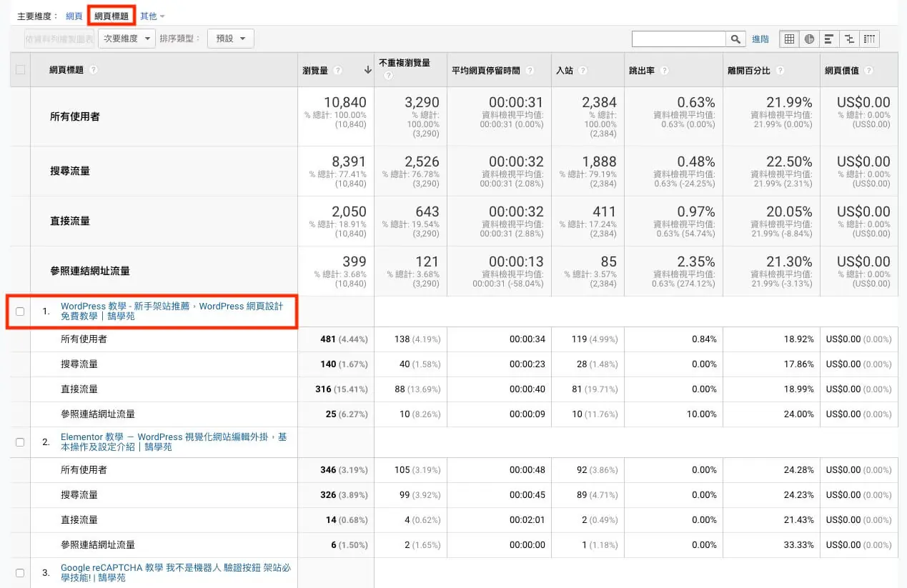
Task: Tick checkbox for row 1 WordPress 教學
Action: coord(20,312)
